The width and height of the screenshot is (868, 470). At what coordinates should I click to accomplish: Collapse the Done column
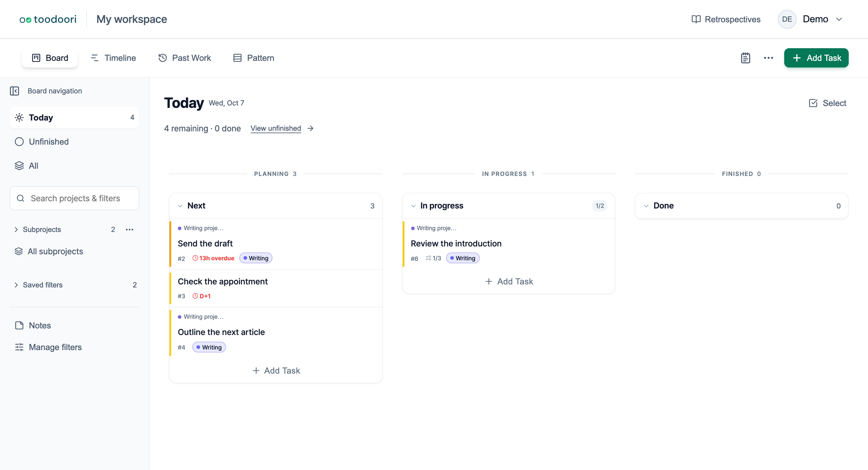pyautogui.click(x=646, y=206)
